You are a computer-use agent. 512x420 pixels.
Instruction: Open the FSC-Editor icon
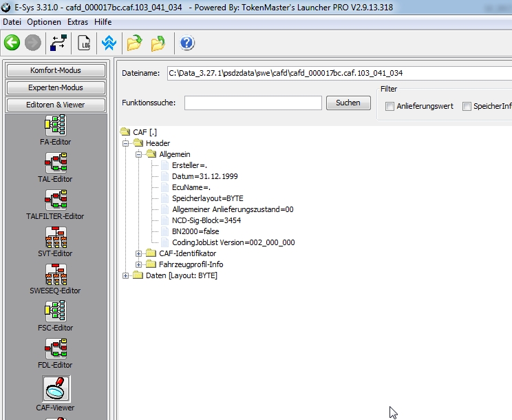point(56,312)
